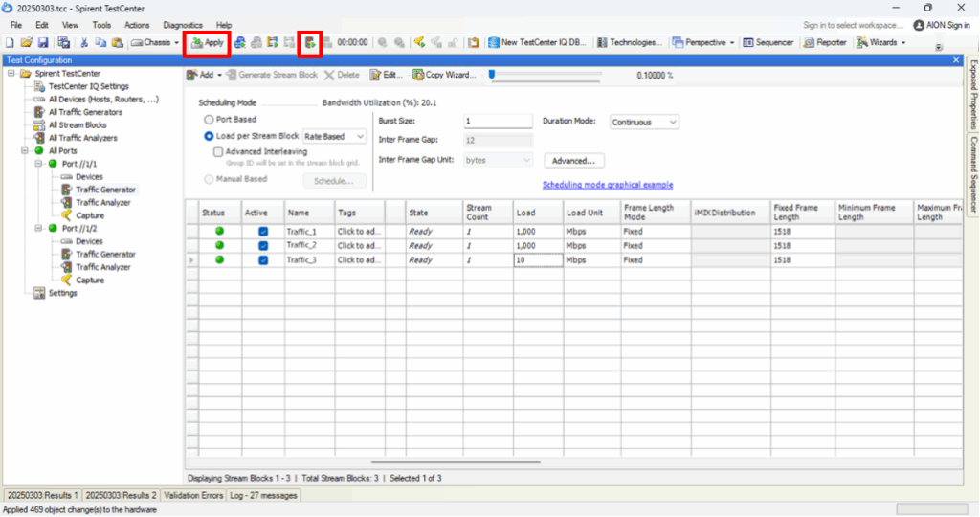Open the Technologies dialog

630,42
